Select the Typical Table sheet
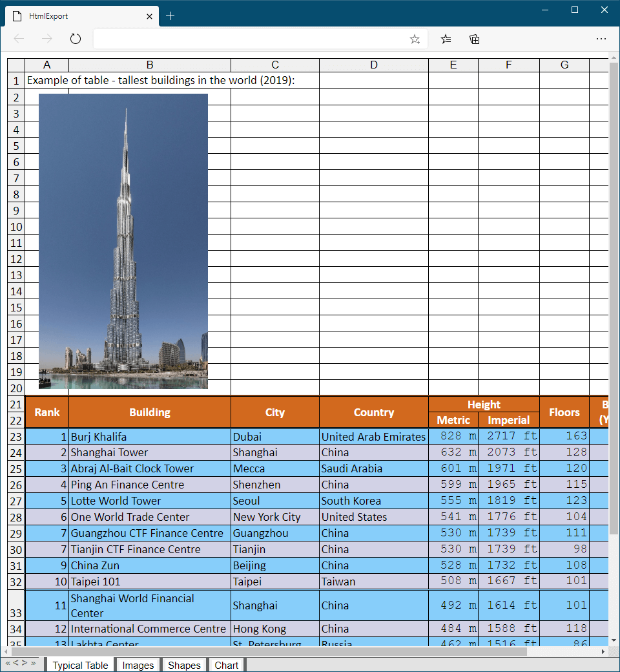Viewport: 620px width, 672px height. [80, 665]
